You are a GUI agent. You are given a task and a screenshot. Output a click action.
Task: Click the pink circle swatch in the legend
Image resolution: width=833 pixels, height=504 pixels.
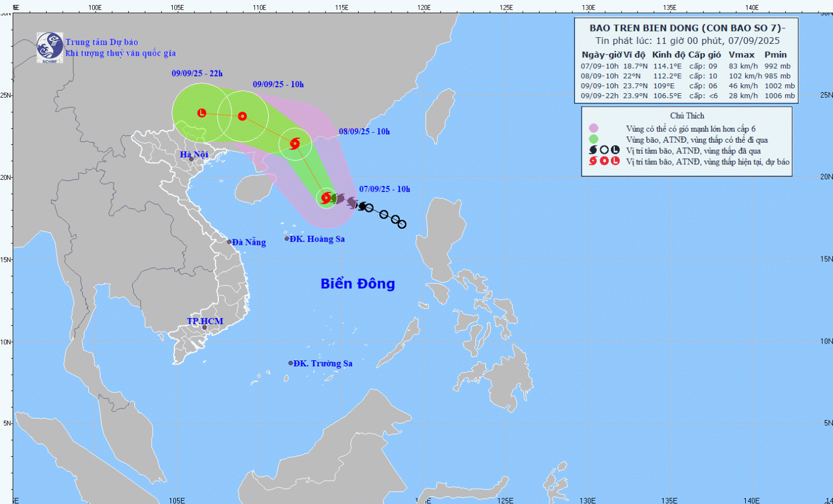click(x=593, y=129)
